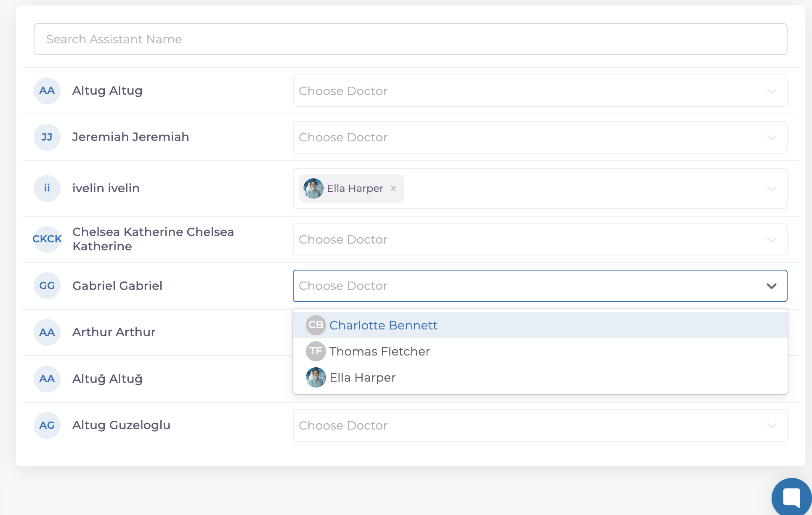Click the AA avatar for Altug Altug
Viewport: 812px width, 515px height.
tap(47, 91)
